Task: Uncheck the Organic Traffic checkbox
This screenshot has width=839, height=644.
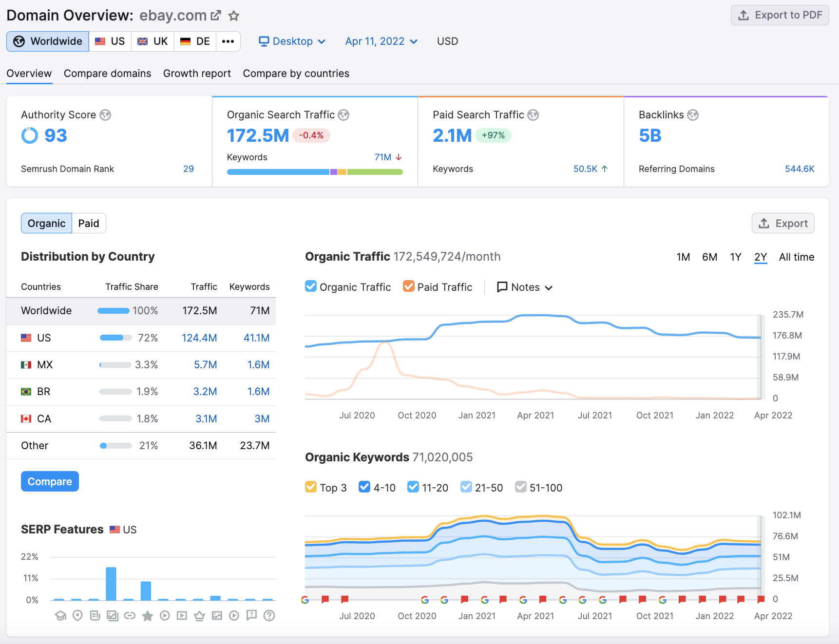Action: click(311, 286)
